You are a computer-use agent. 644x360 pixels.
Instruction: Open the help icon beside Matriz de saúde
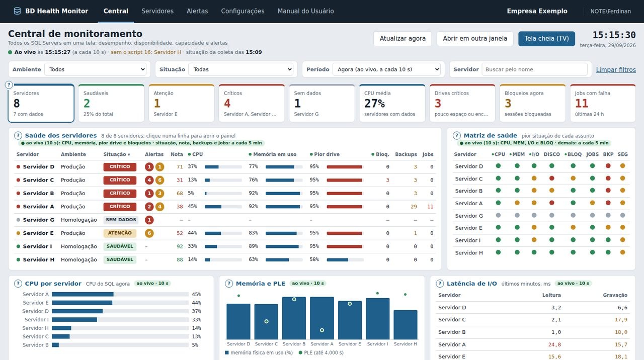click(457, 135)
